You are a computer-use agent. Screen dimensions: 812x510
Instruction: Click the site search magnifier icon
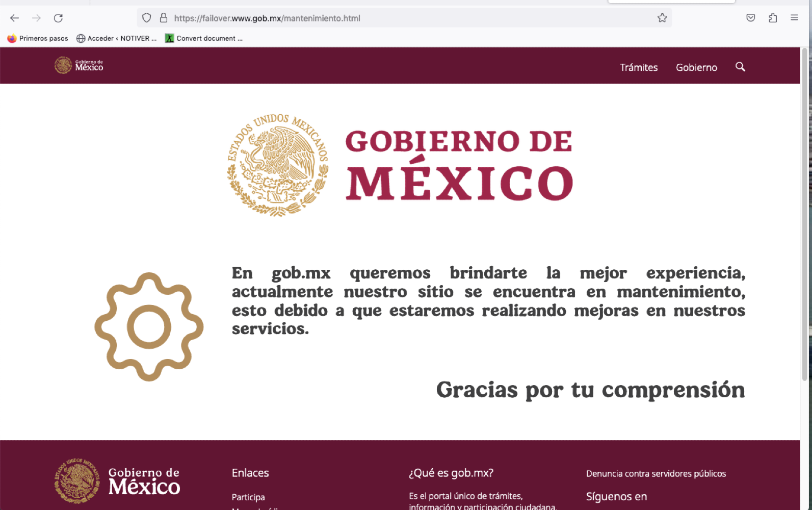pyautogui.click(x=740, y=67)
